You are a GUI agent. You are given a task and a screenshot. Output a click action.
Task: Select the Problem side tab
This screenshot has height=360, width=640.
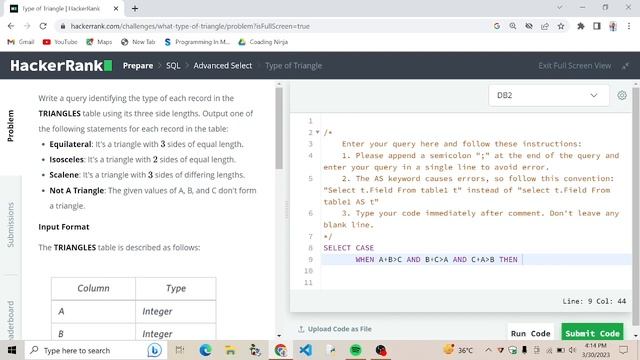point(11,126)
